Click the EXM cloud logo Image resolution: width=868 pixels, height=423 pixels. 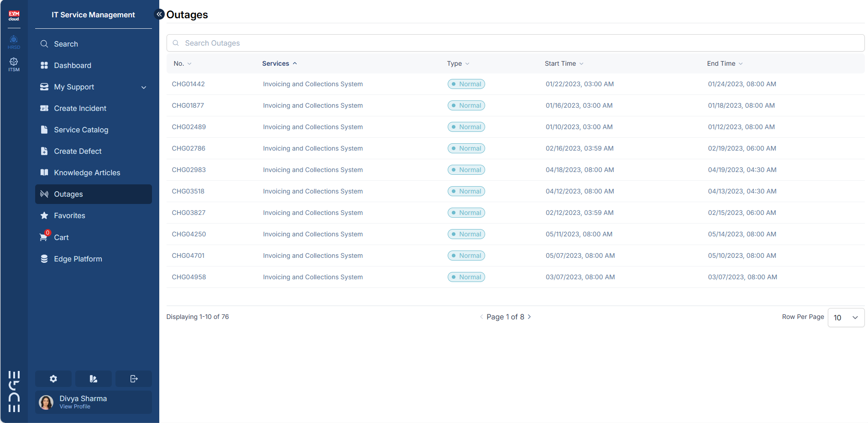click(14, 16)
